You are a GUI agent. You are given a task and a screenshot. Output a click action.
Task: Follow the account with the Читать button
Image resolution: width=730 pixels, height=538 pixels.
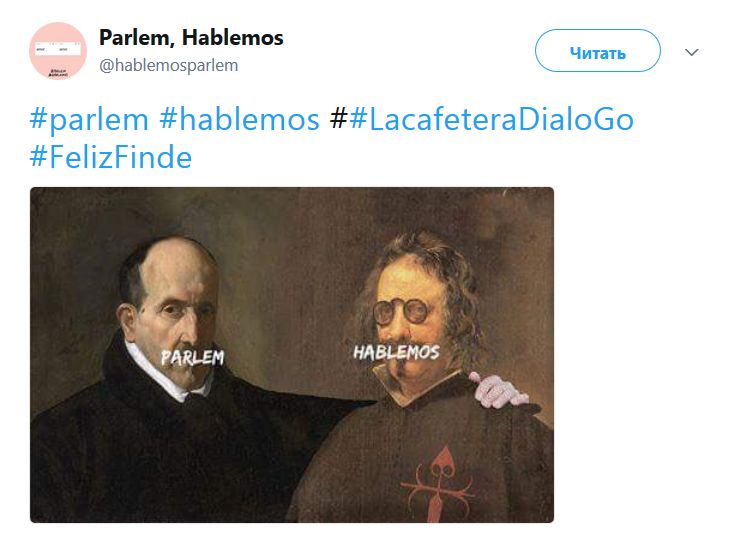[598, 51]
